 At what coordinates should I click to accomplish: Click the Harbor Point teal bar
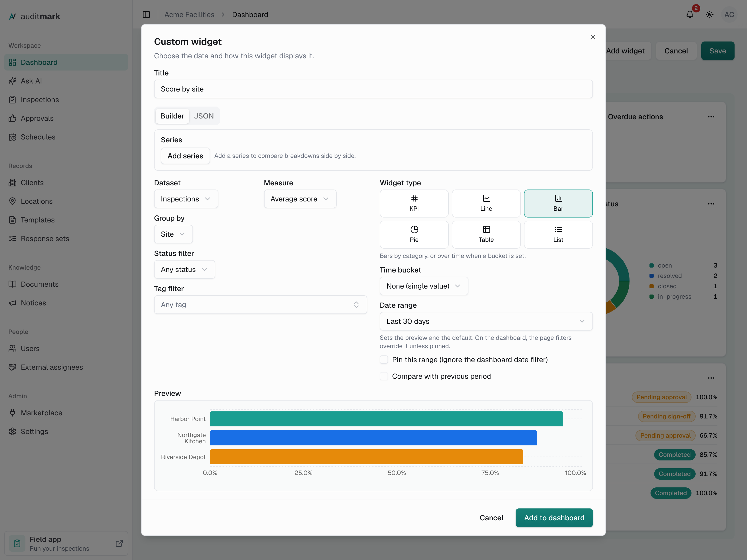[386, 418]
